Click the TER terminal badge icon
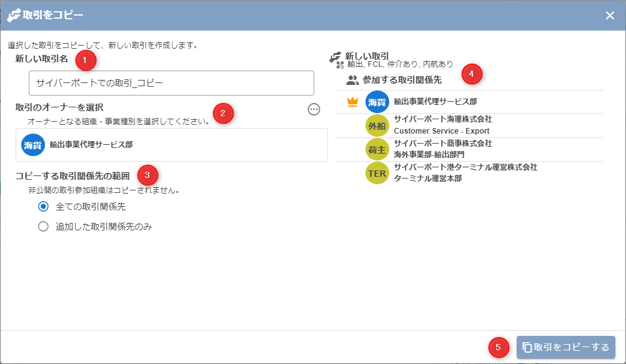 (x=377, y=174)
